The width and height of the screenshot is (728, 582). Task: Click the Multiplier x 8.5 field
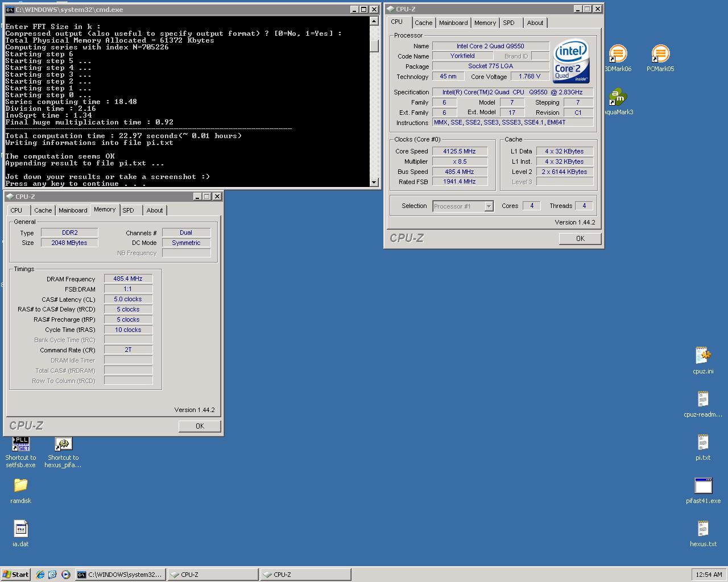(x=460, y=161)
